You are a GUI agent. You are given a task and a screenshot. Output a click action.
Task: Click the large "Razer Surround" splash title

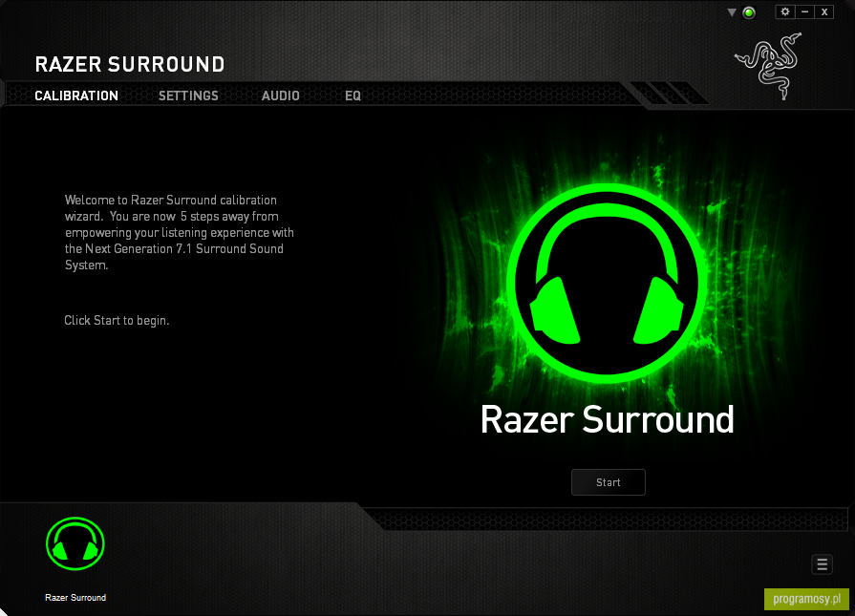[x=607, y=420]
